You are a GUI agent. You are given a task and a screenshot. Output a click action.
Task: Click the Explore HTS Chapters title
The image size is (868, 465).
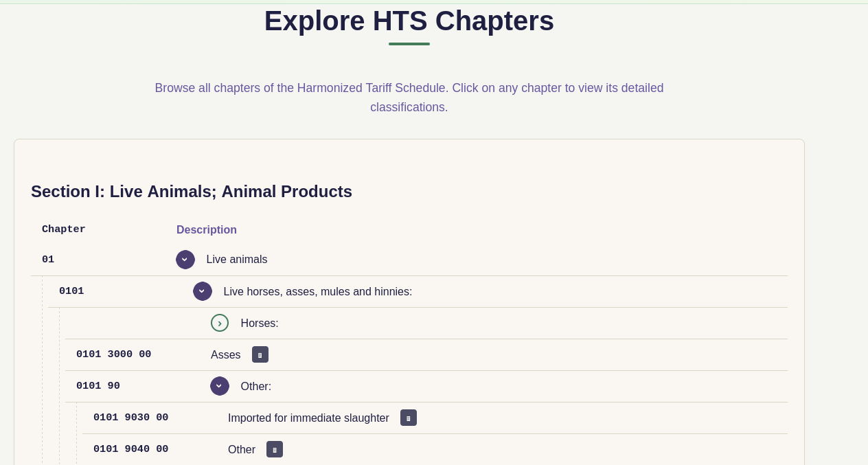pos(409,21)
